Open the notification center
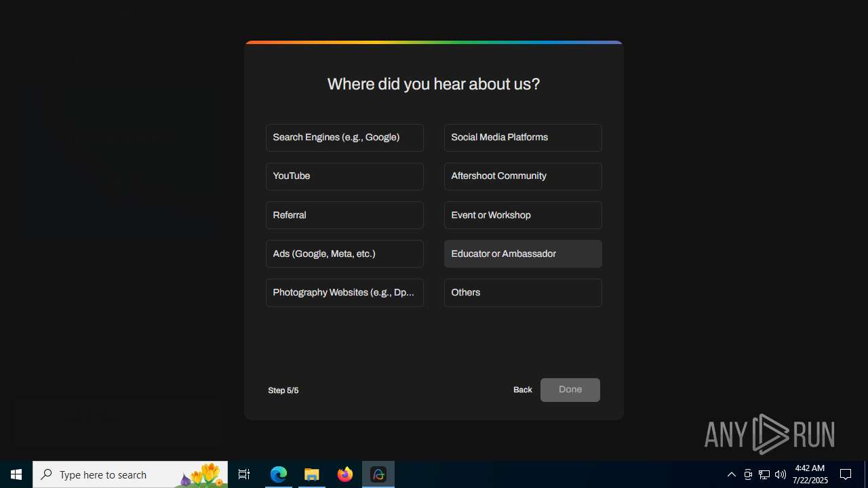Viewport: 868px width, 488px height. click(x=846, y=474)
